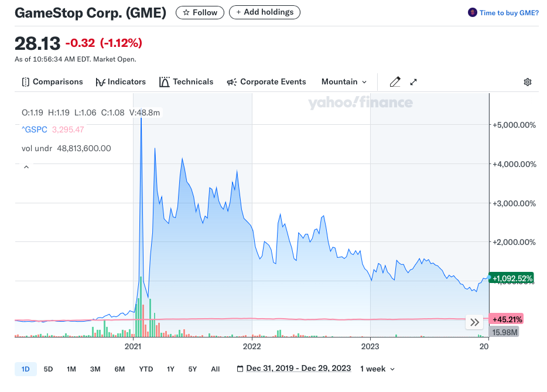Click the 28.13 current price
Image resolution: width=547 pixels, height=392 pixels.
[x=37, y=43]
